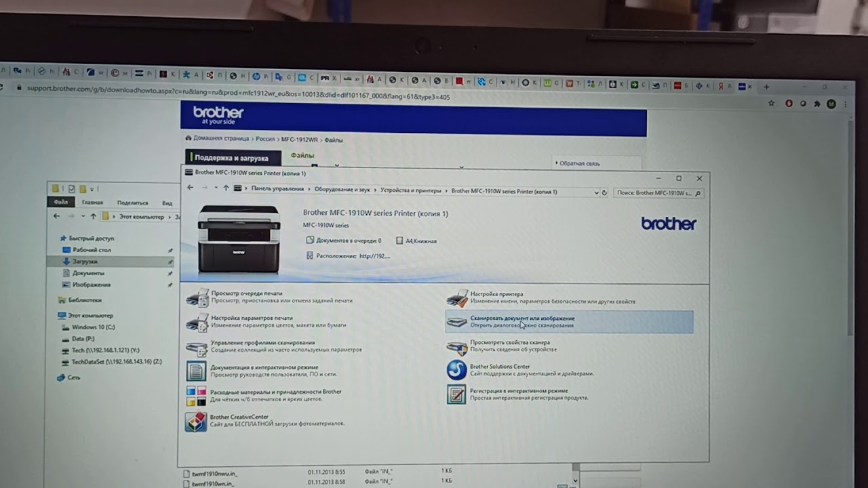Open address bar history dropdown in printer window

click(596, 192)
